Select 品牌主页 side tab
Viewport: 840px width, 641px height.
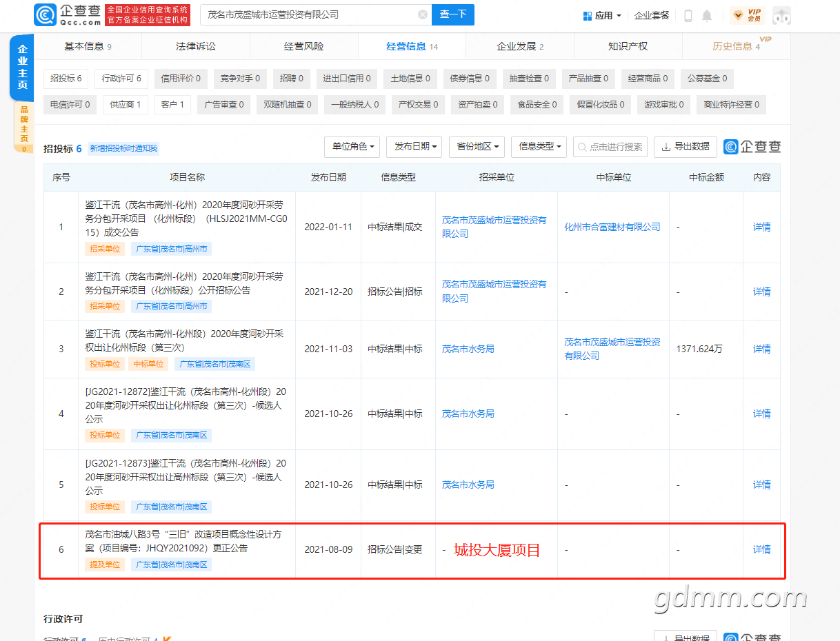[24, 128]
